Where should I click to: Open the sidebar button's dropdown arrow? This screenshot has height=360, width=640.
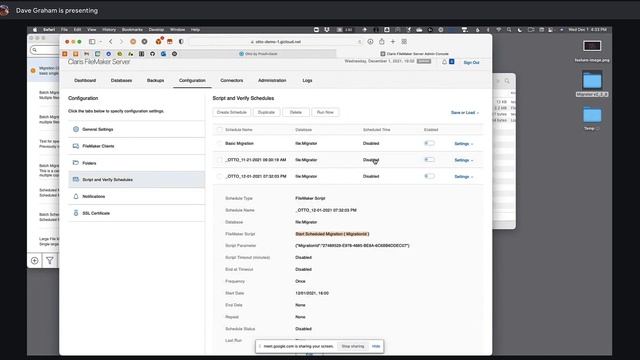(x=100, y=42)
